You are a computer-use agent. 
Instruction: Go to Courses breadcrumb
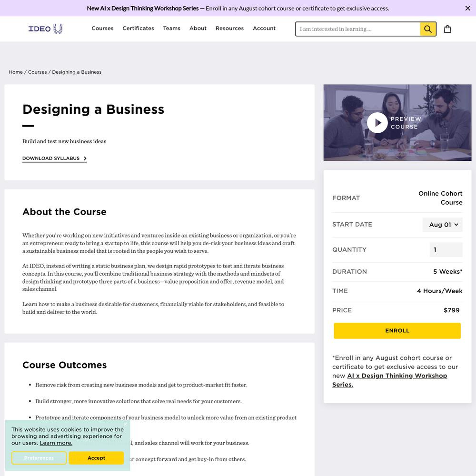[x=37, y=72]
